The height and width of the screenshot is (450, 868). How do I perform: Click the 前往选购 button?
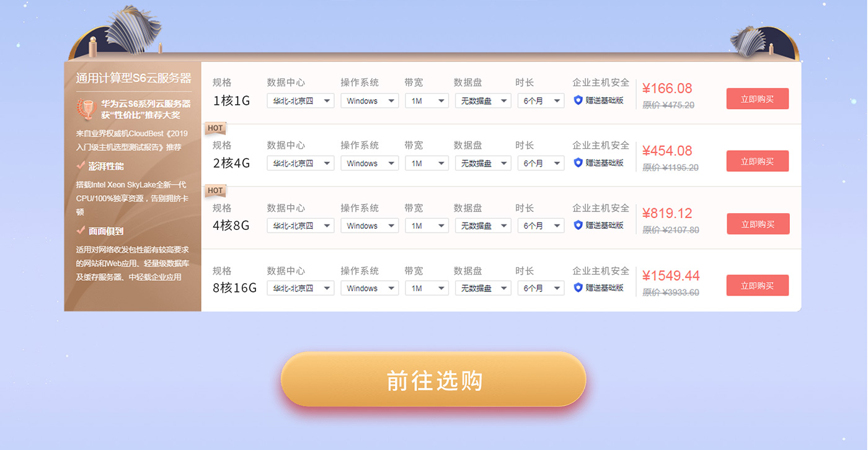[x=433, y=379]
